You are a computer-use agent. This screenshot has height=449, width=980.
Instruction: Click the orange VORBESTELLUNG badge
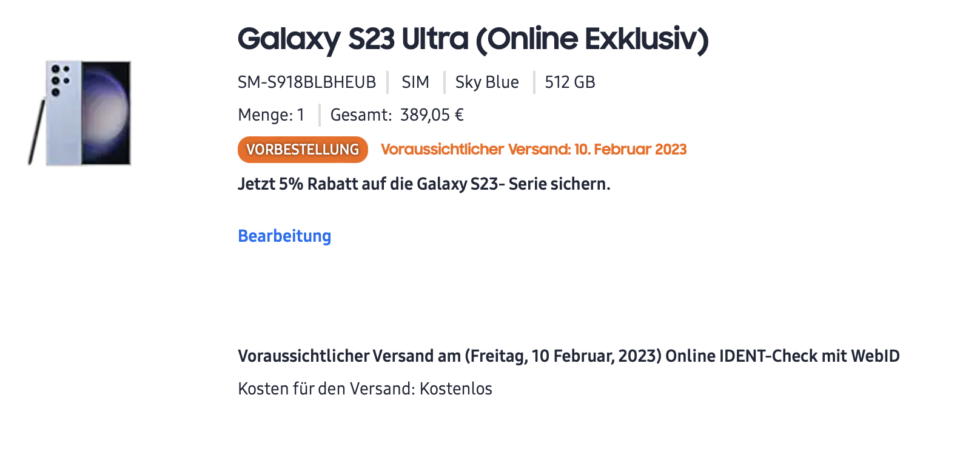[303, 150]
